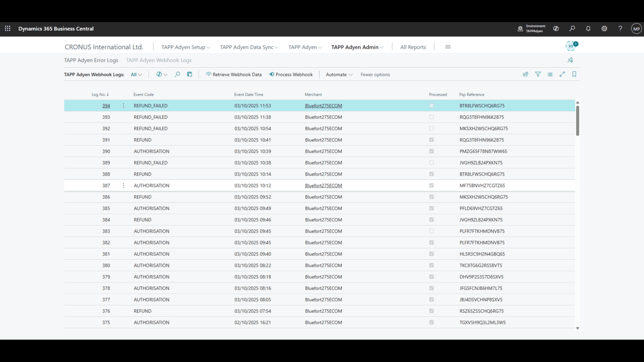644x362 pixels.
Task: Toggle Processed checkbox for log 394
Action: (431, 106)
